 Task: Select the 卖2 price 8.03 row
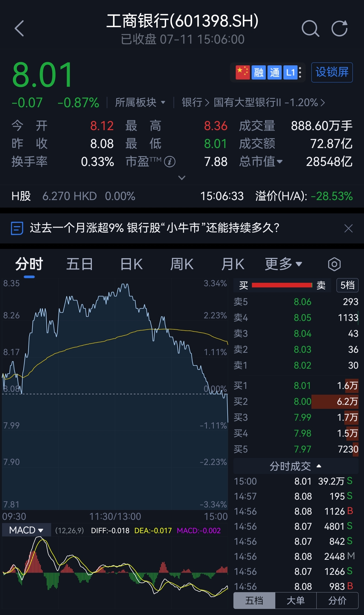pos(296,349)
